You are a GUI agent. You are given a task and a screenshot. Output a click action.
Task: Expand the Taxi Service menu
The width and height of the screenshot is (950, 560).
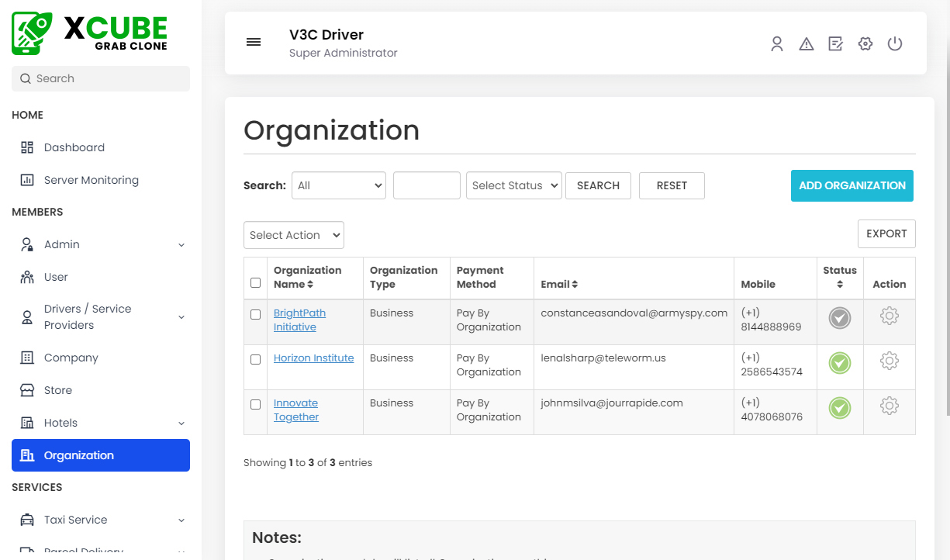[x=74, y=520]
